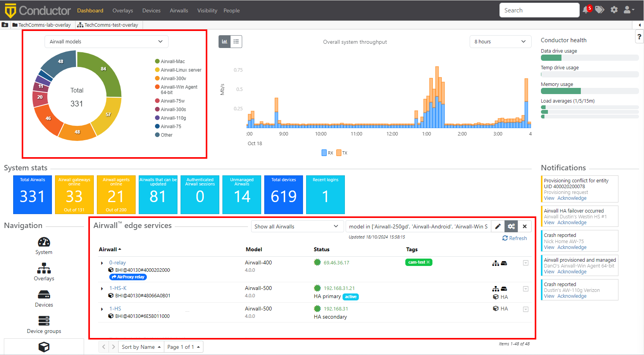Toggle Airwall-300v legend entry
This screenshot has width=644, height=355.
170,78
